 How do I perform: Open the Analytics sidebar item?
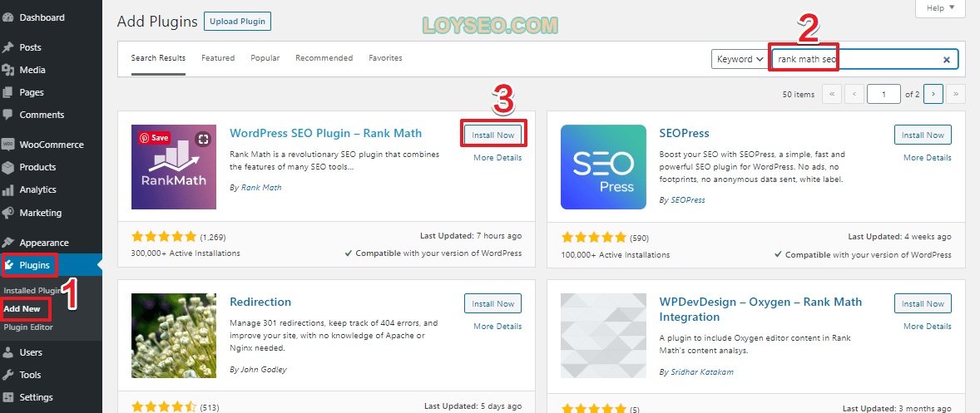(37, 189)
